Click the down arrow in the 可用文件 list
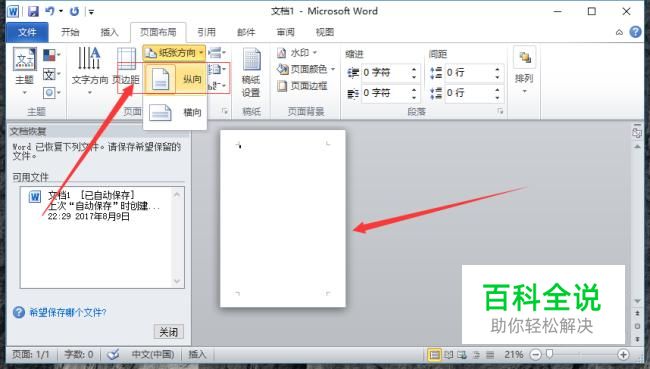650x369 pixels. (177, 281)
